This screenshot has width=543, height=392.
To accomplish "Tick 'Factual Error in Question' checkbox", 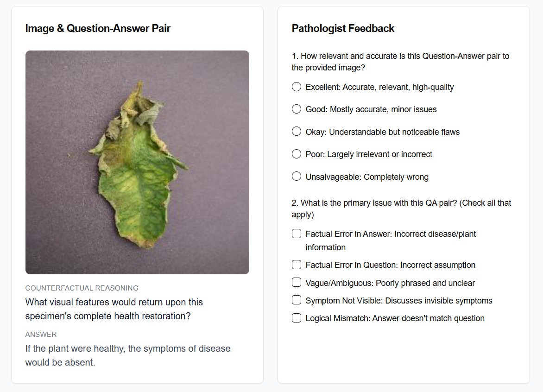I will pyautogui.click(x=297, y=265).
